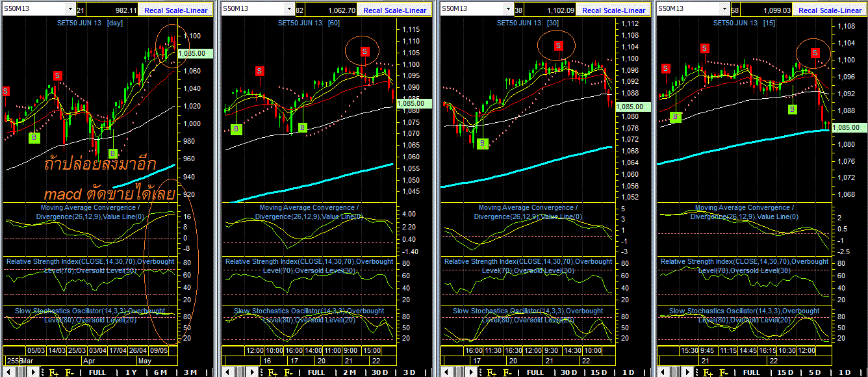The width and height of the screenshot is (868, 377).
Task: Click F+ icon under 15-minute chart
Action: 708,372
